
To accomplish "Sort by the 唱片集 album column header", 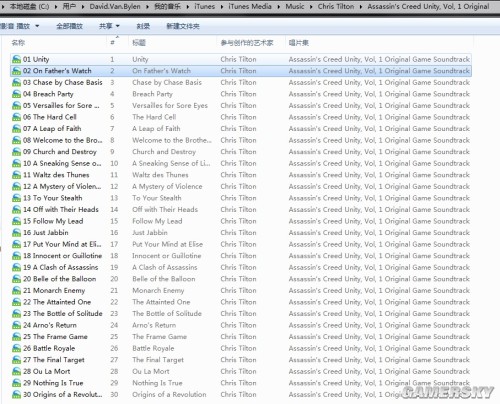I will coord(299,43).
